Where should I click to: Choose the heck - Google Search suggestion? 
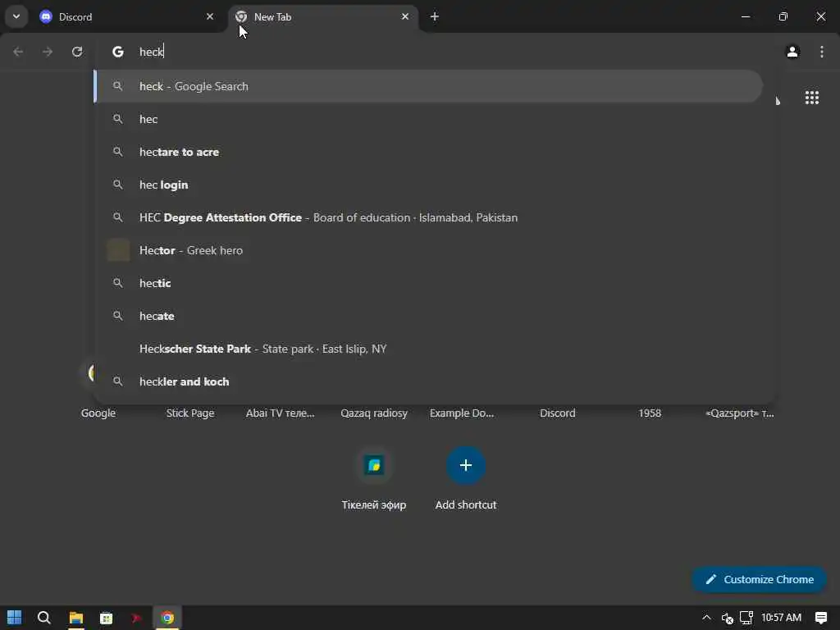pyautogui.click(x=428, y=86)
